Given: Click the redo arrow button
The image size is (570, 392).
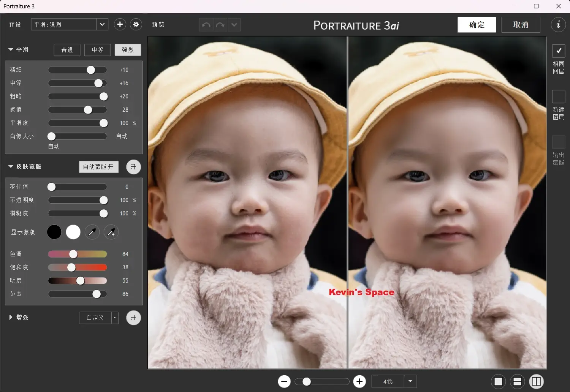Looking at the screenshot, I should coord(220,25).
